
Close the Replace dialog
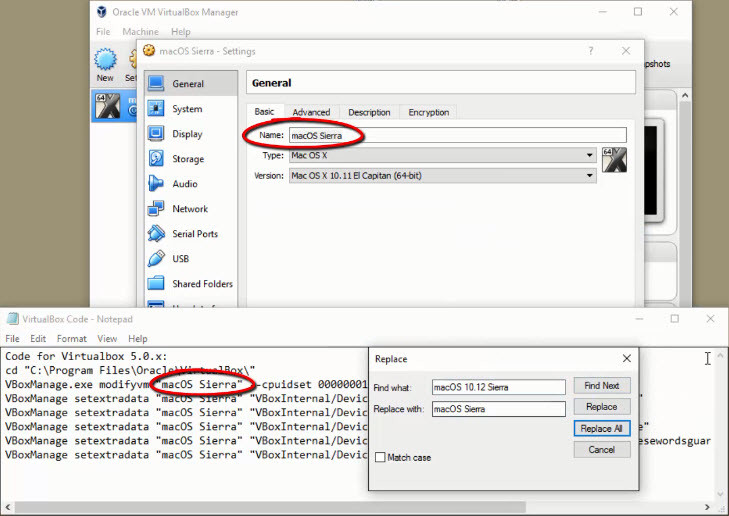pos(627,358)
